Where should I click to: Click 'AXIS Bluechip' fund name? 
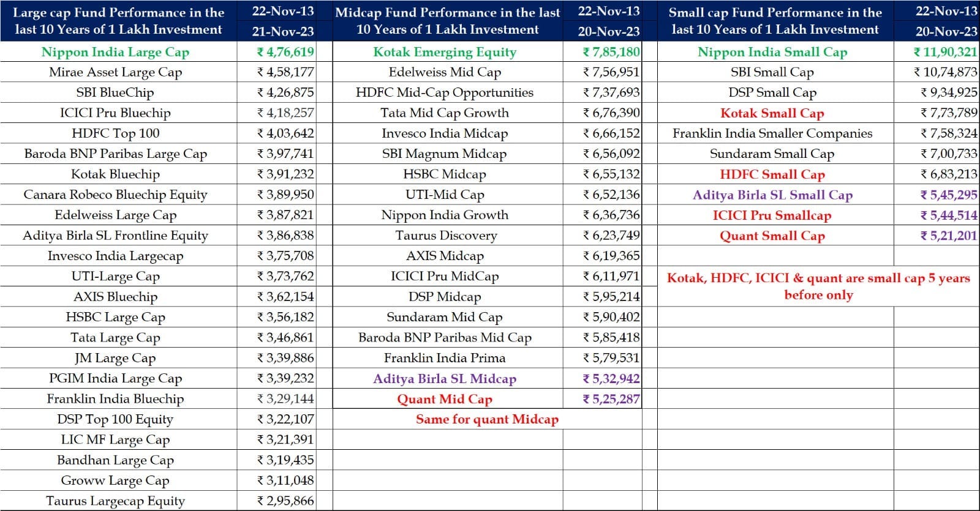115,297
